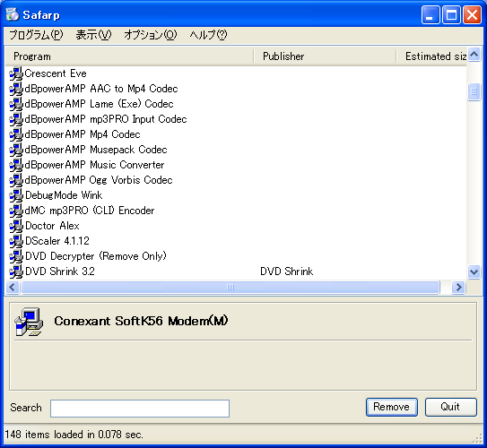This screenshot has height=448, width=487.
Task: Sort list by Publisher column header
Action: (325, 56)
